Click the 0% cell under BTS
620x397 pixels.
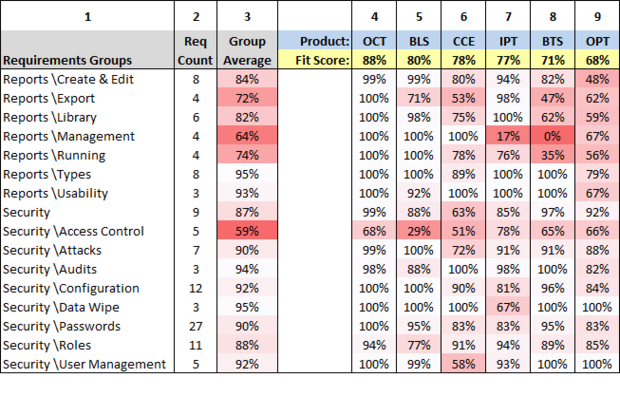click(x=552, y=136)
